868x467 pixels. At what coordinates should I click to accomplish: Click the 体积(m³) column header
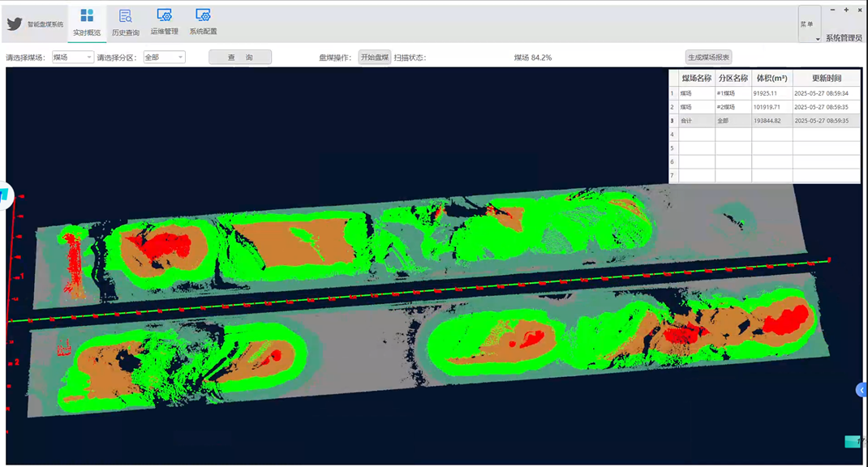[771, 79]
